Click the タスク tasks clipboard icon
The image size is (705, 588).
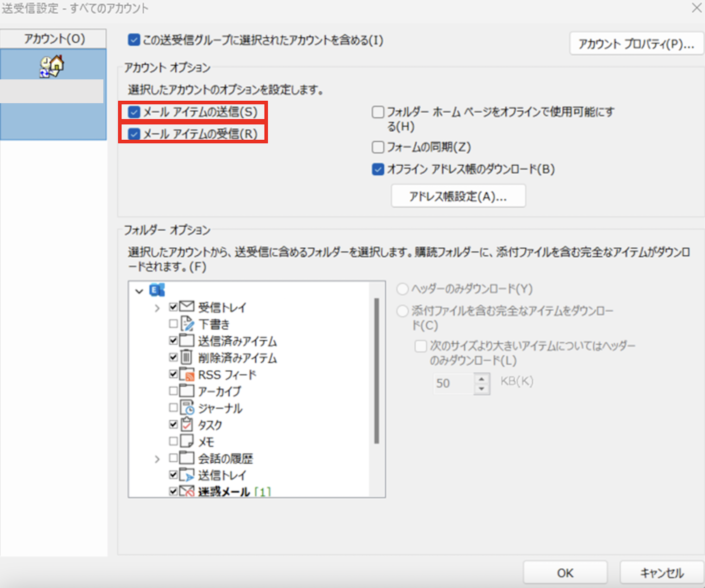point(187,425)
